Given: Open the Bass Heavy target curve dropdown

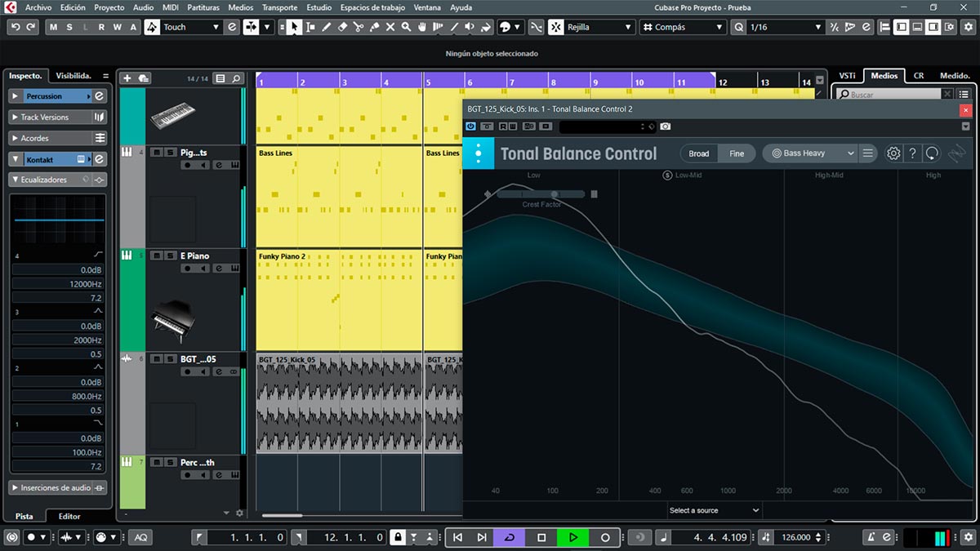Looking at the screenshot, I should [810, 153].
